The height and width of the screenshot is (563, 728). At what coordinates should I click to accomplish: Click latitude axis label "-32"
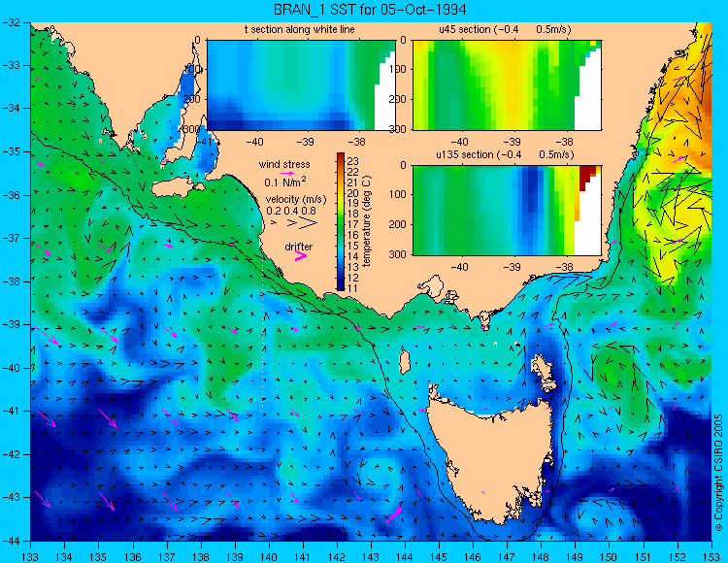coord(12,22)
